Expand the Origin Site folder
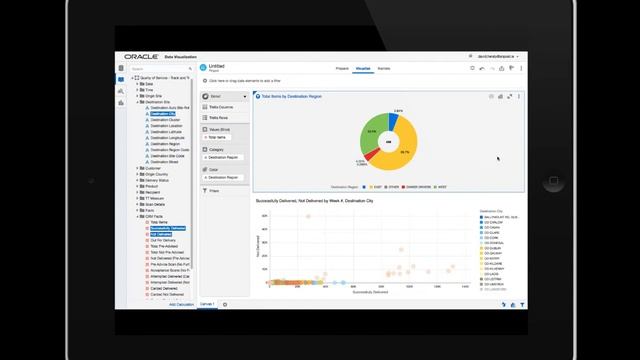 click(138, 96)
